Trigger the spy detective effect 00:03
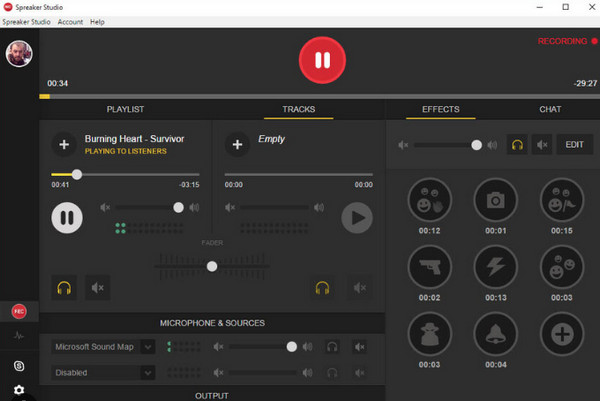This screenshot has height=401, width=600. [x=429, y=334]
